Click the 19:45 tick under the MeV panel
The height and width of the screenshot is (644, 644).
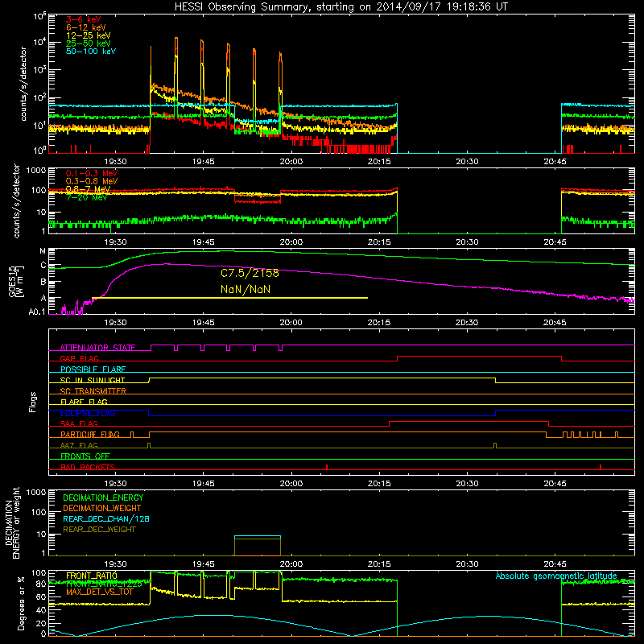point(204,242)
